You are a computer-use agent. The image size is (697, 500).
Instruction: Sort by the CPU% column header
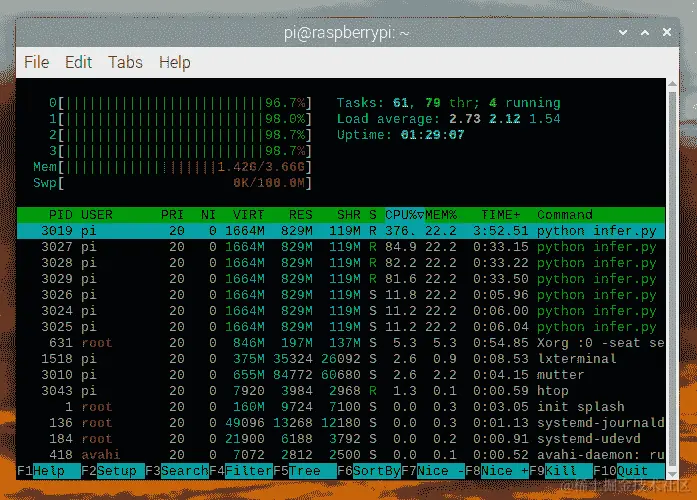pos(404,215)
